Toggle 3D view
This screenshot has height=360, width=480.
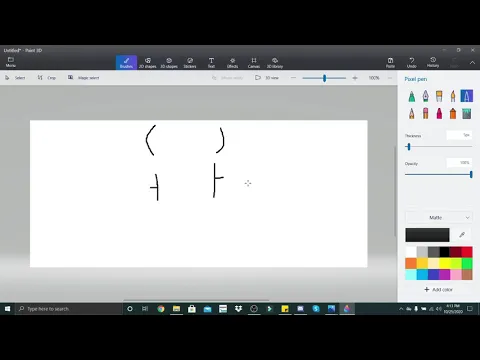267,78
